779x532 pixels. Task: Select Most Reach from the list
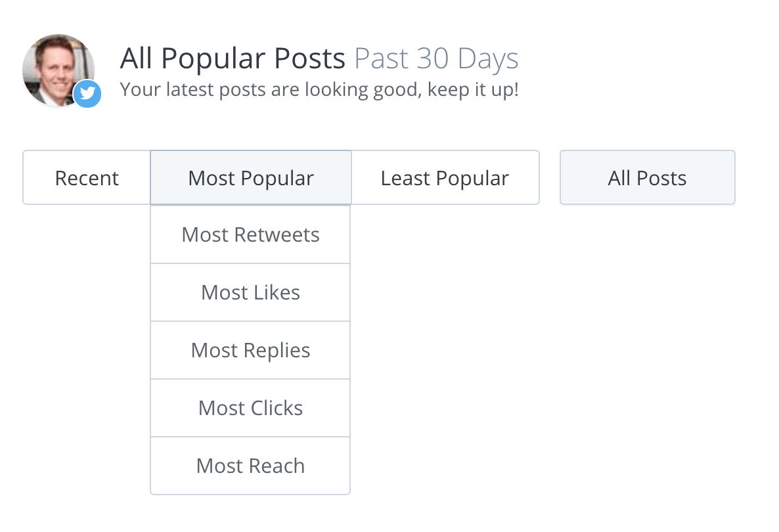pyautogui.click(x=250, y=465)
